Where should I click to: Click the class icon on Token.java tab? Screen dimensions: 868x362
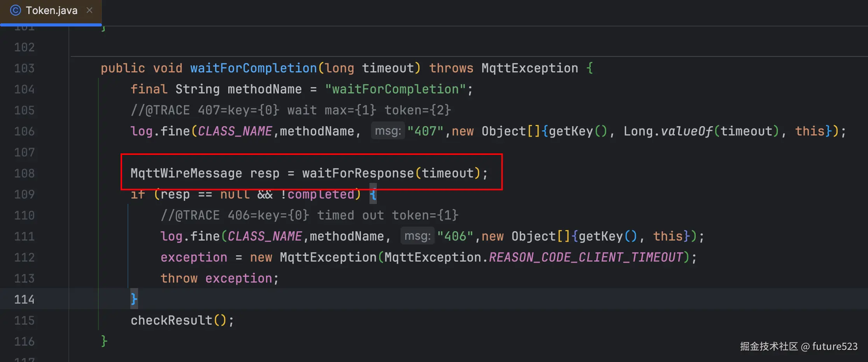pyautogui.click(x=15, y=10)
